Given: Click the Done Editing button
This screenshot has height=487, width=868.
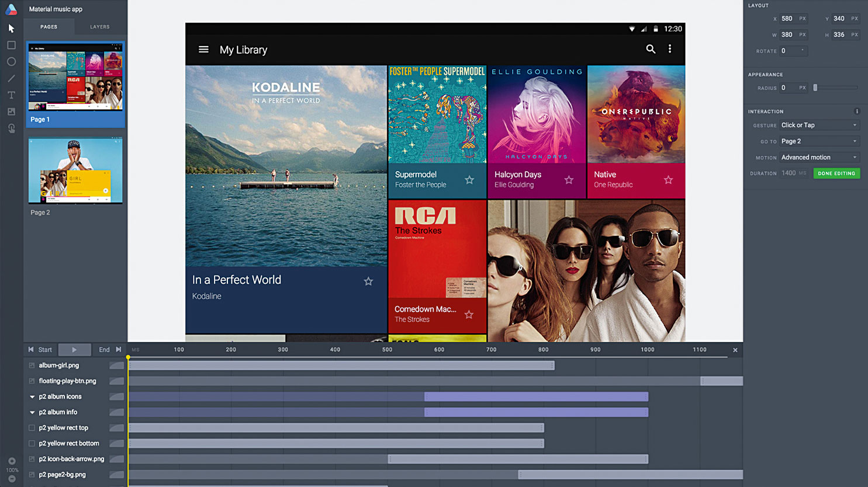Looking at the screenshot, I should click(x=836, y=173).
